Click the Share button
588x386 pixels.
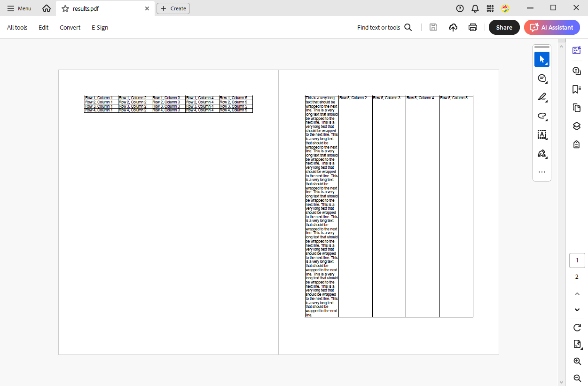point(504,27)
